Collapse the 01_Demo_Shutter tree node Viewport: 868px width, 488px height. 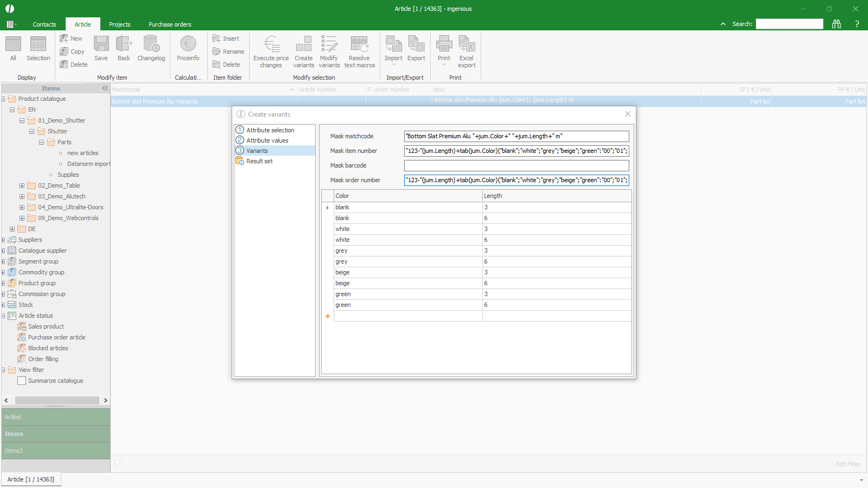tap(22, 120)
